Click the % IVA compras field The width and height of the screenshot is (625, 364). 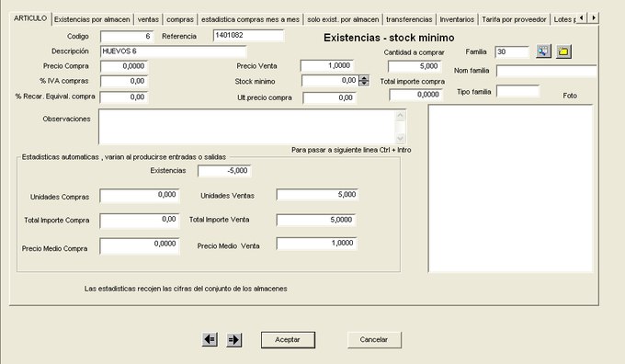(x=124, y=81)
